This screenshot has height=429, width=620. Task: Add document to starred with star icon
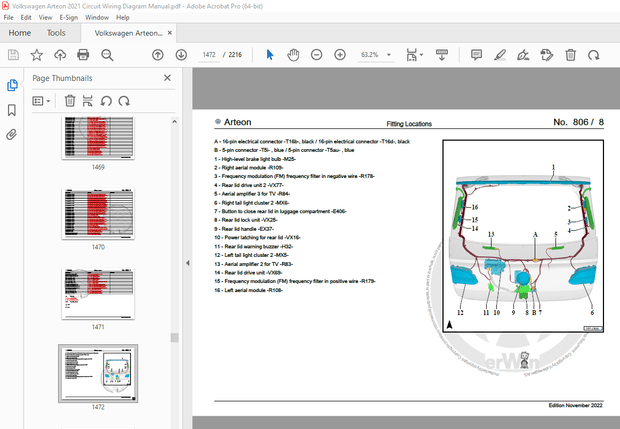click(37, 55)
